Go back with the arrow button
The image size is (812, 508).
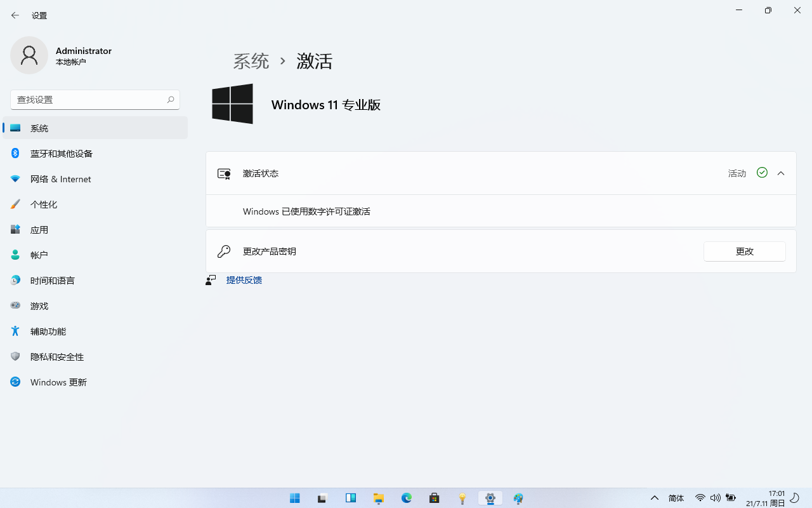pos(15,15)
